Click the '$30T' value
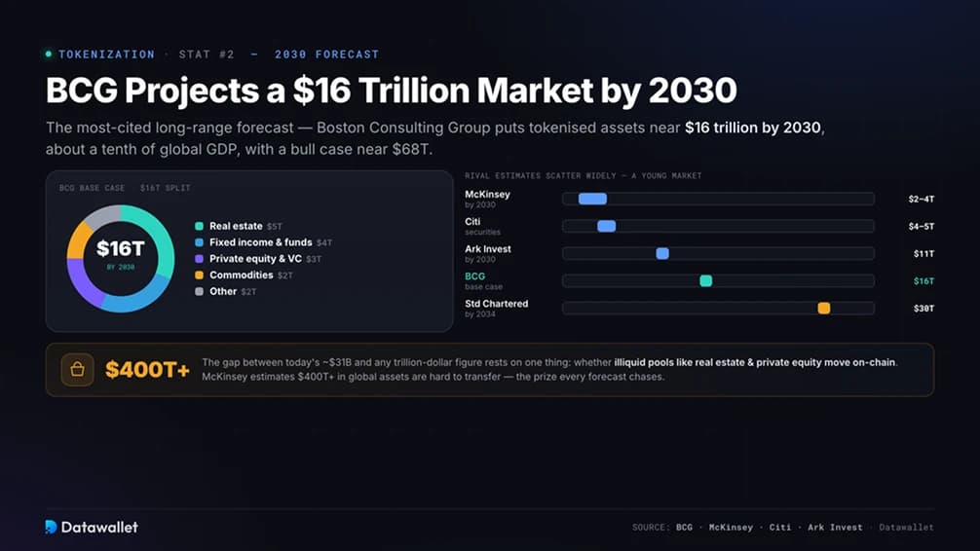 923,308
